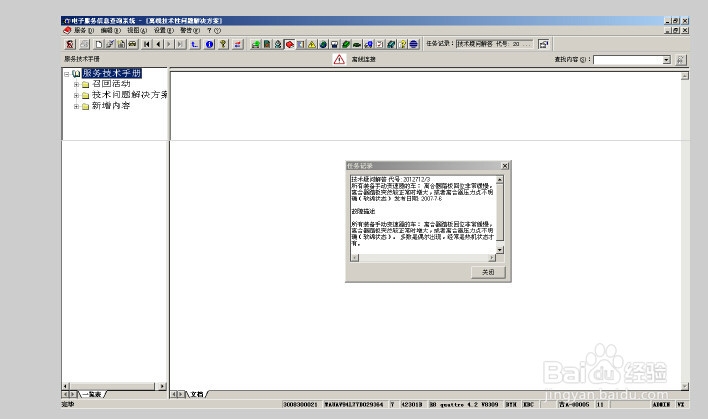Click the blue monitor screen toolbar icon

tap(335, 44)
